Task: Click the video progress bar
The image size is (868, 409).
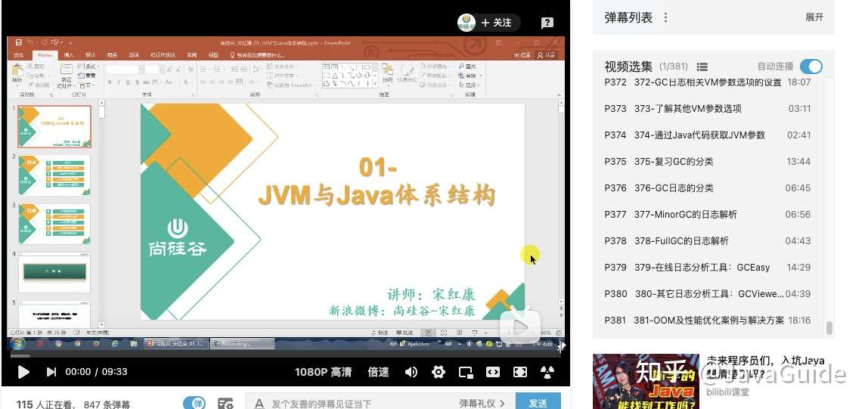Action: tap(285, 356)
